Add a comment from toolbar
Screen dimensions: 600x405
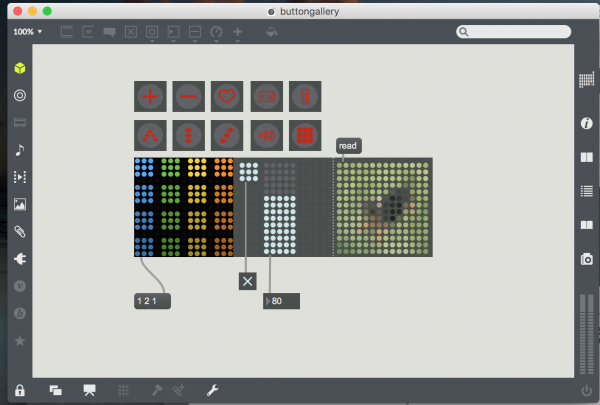(109, 32)
